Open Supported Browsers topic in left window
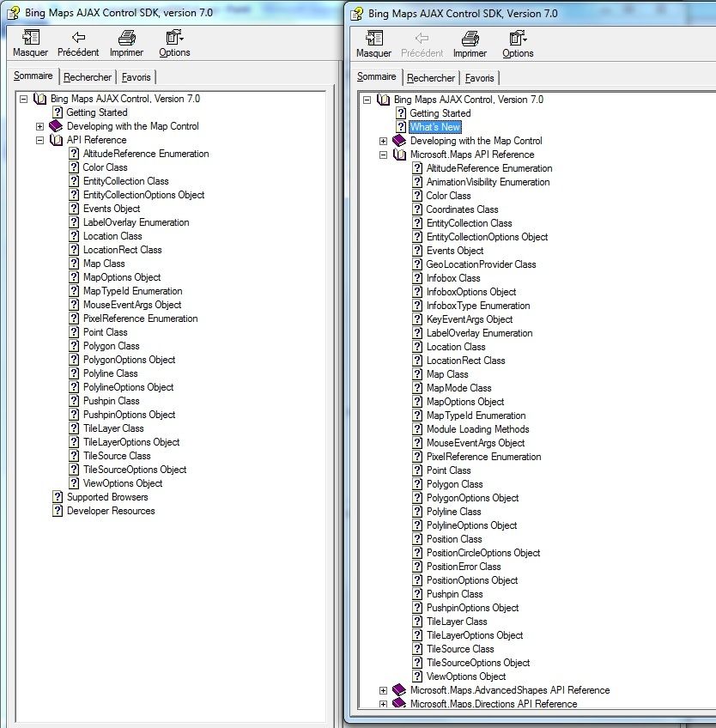This screenshot has width=716, height=728. click(107, 497)
